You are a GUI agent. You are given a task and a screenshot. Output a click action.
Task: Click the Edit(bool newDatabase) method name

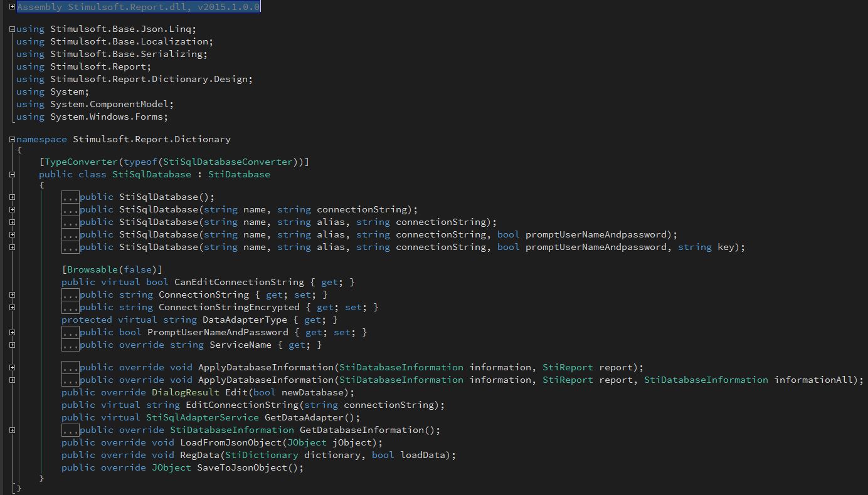[236, 392]
